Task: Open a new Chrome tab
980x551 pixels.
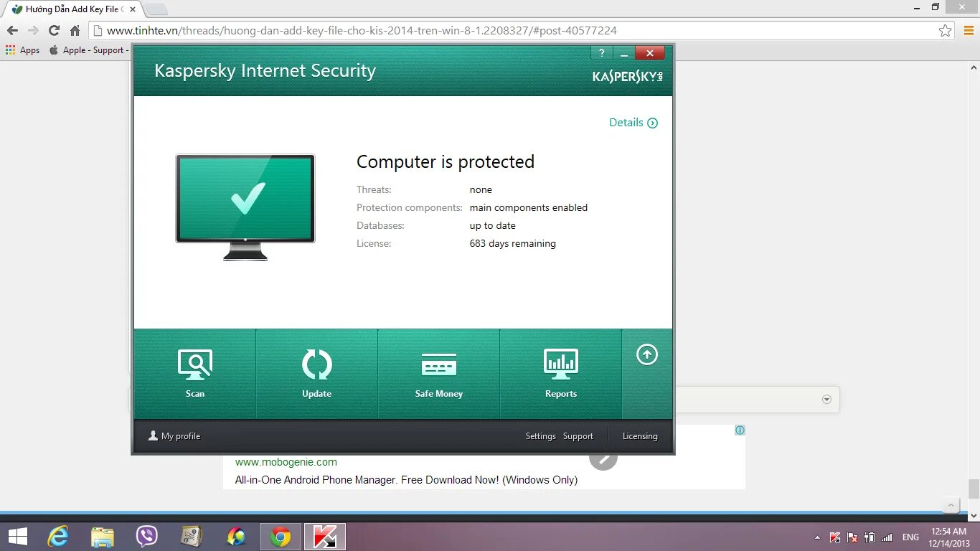Action: pyautogui.click(x=156, y=9)
